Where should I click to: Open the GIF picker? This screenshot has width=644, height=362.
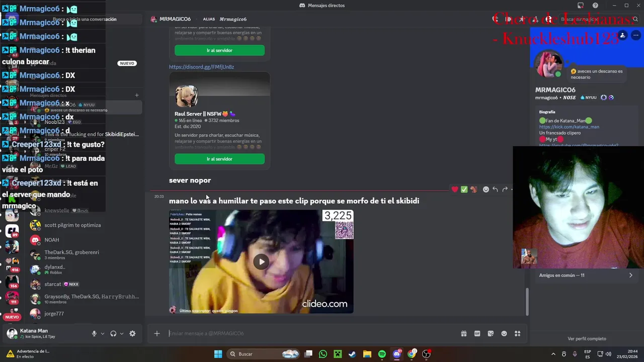477,333
